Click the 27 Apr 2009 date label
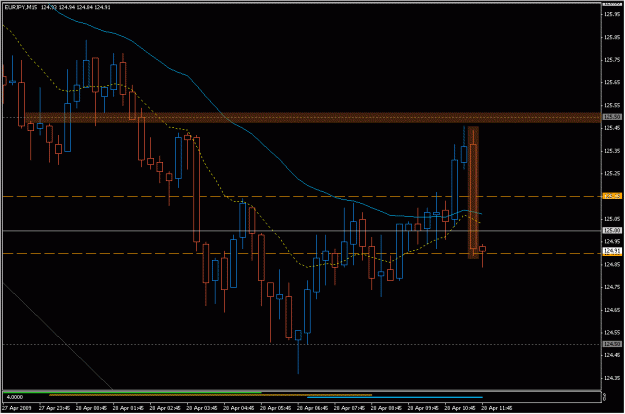 16,408
